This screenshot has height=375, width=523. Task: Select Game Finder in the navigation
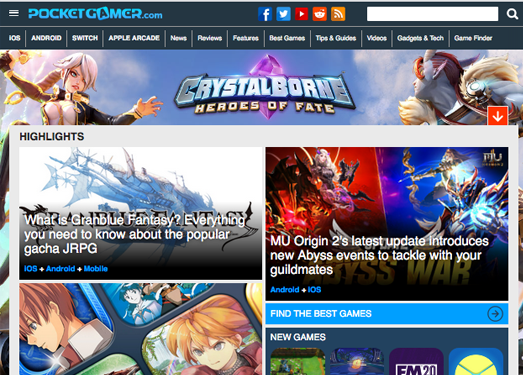point(473,38)
